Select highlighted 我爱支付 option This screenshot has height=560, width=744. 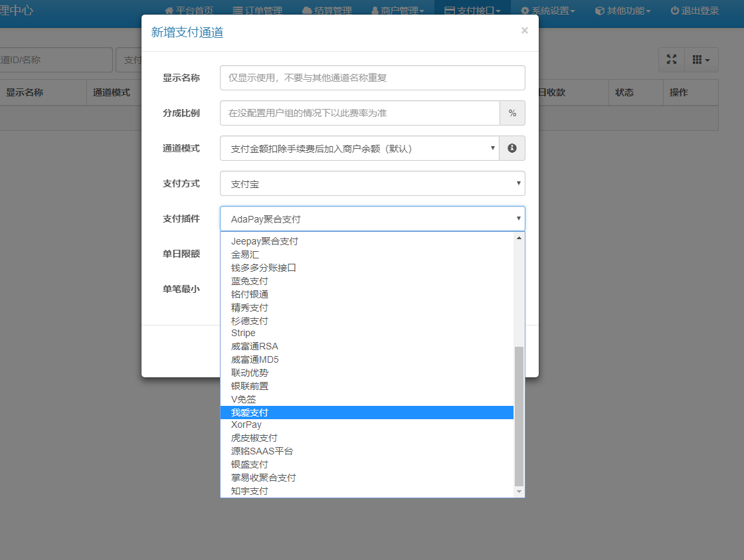point(367,413)
